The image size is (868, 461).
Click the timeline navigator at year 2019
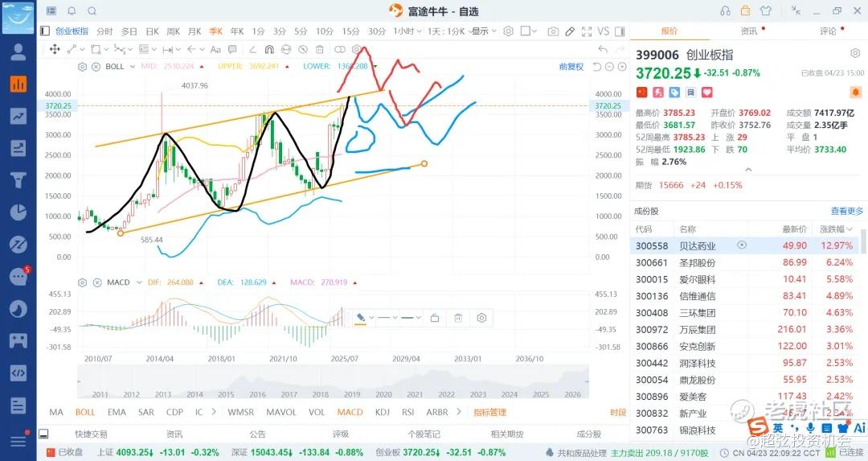coord(352,394)
